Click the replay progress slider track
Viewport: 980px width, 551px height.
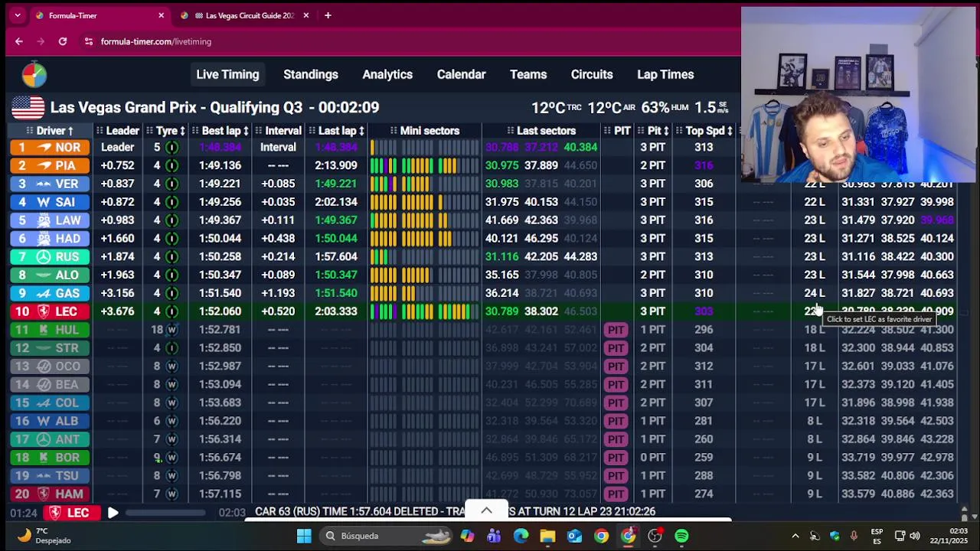pyautogui.click(x=167, y=512)
